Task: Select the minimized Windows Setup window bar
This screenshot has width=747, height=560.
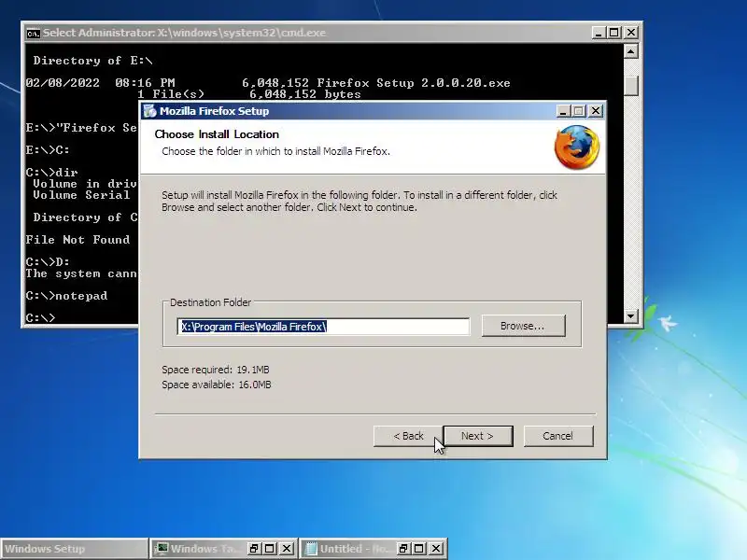Action: (x=74, y=549)
